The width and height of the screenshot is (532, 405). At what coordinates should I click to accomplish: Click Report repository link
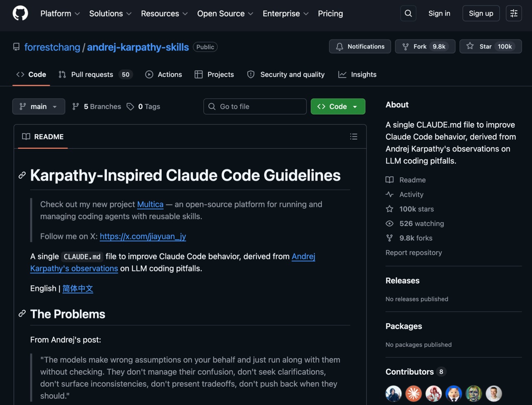point(414,253)
